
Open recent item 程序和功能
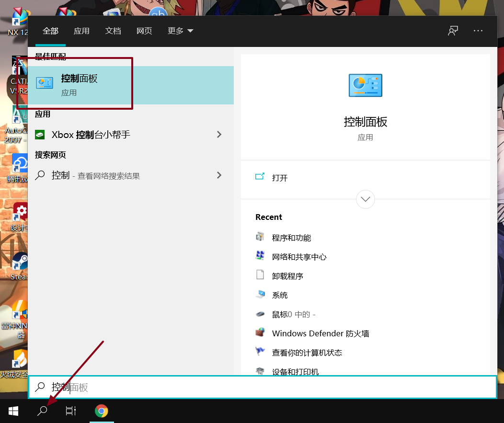(292, 238)
